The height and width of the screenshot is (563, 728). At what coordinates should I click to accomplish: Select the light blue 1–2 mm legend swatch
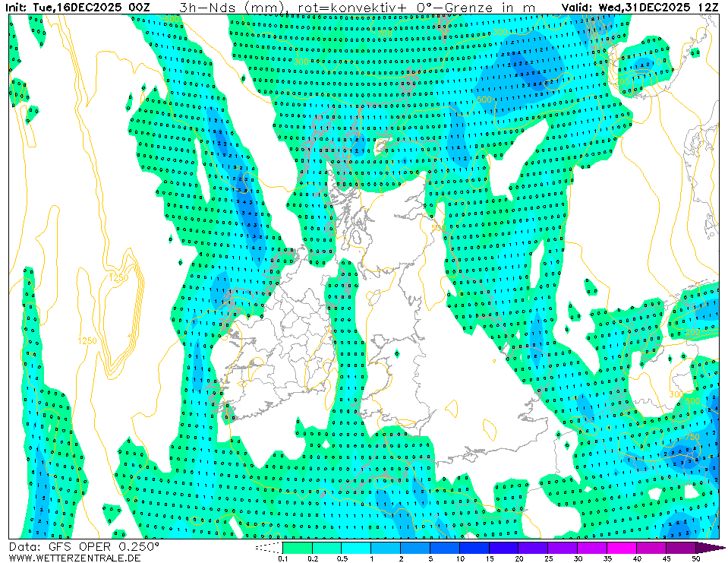(386, 547)
